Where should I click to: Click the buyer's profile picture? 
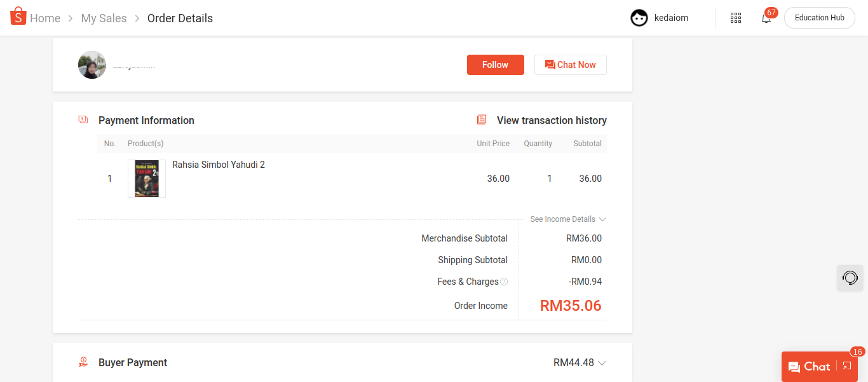92,65
